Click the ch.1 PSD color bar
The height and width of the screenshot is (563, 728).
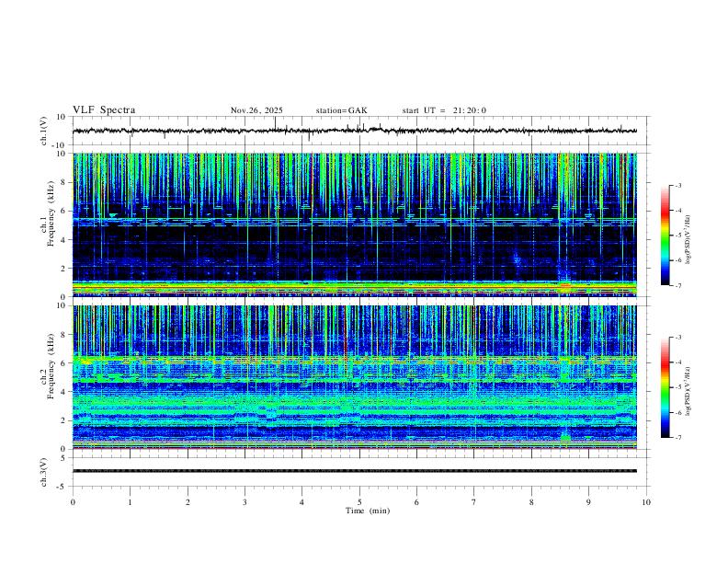[665, 236]
